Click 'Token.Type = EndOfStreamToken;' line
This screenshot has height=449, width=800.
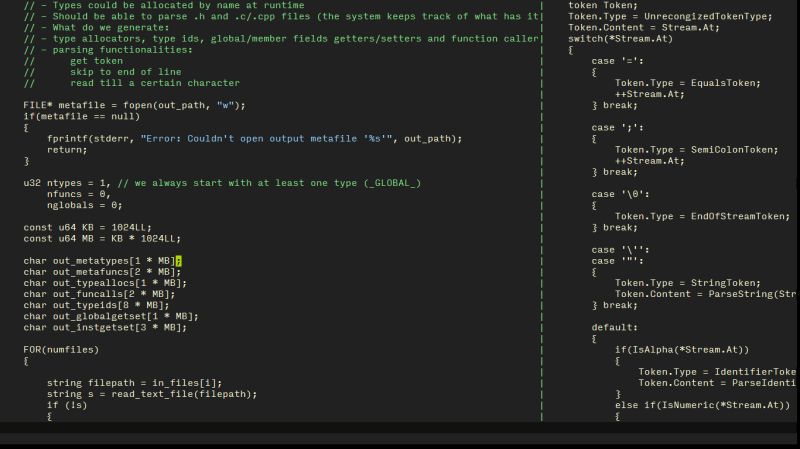click(702, 216)
